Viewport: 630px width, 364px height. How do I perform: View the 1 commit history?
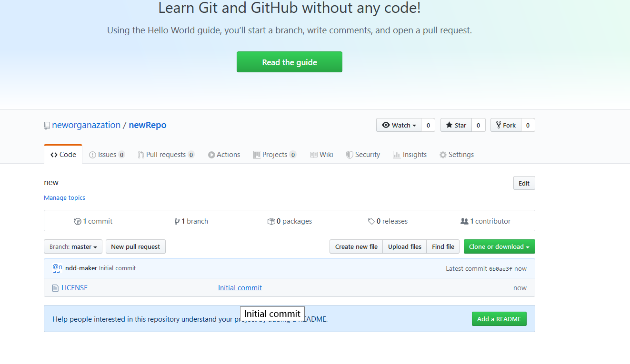(93, 221)
